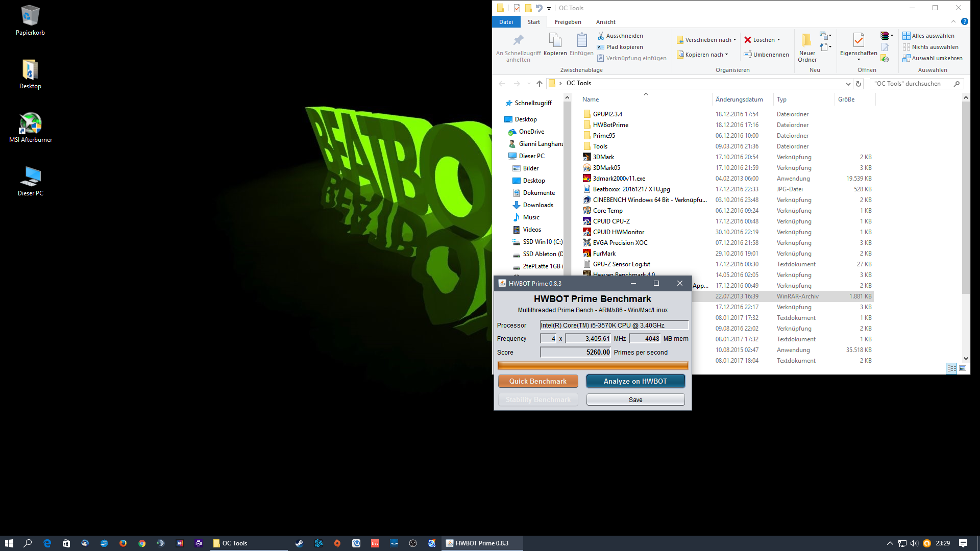Switch to the Freigeben ribbon tab

(568, 22)
